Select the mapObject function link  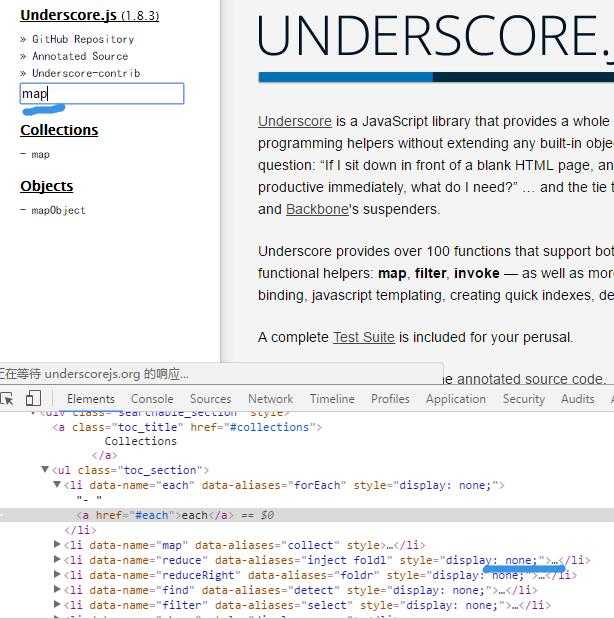58,210
